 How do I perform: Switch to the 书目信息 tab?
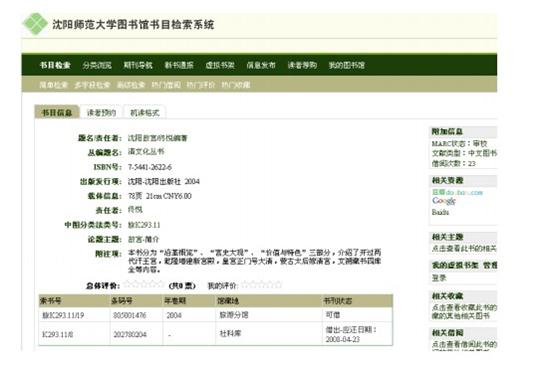(57, 112)
